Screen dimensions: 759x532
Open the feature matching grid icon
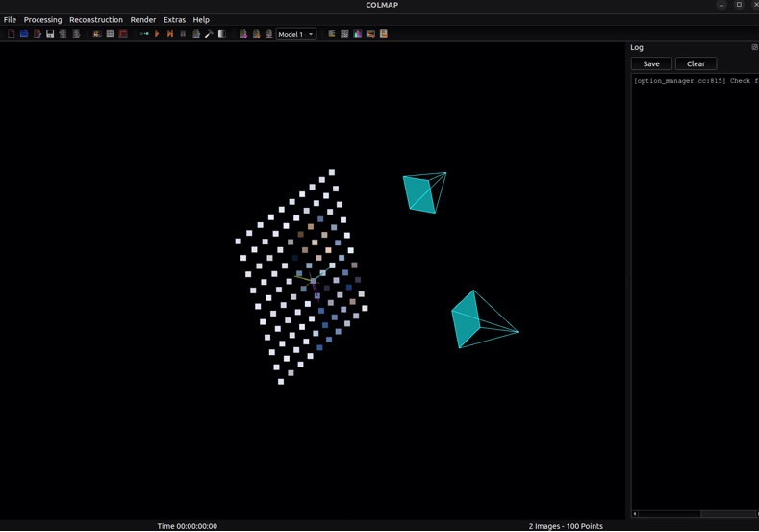(x=110, y=34)
